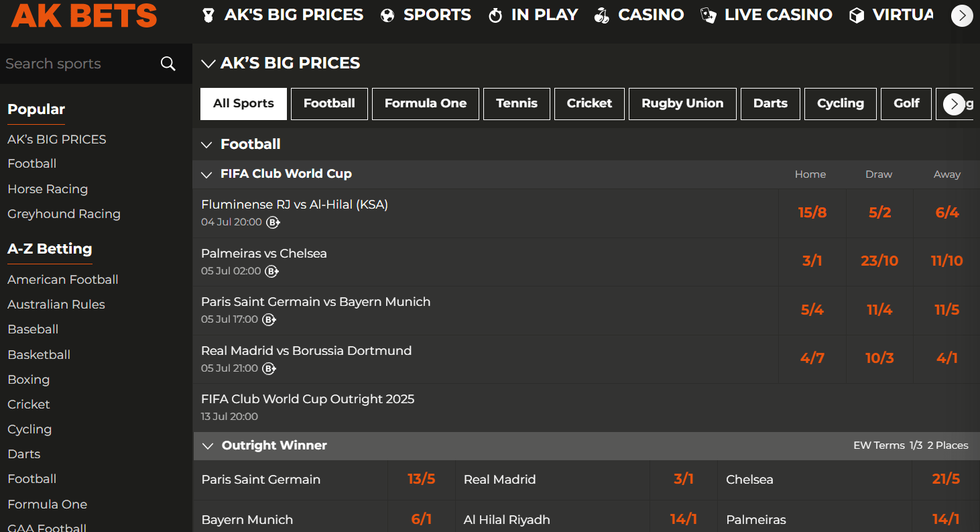Click the cherries icon beside CASINO
Viewport: 980px width, 532px height.
(x=601, y=15)
